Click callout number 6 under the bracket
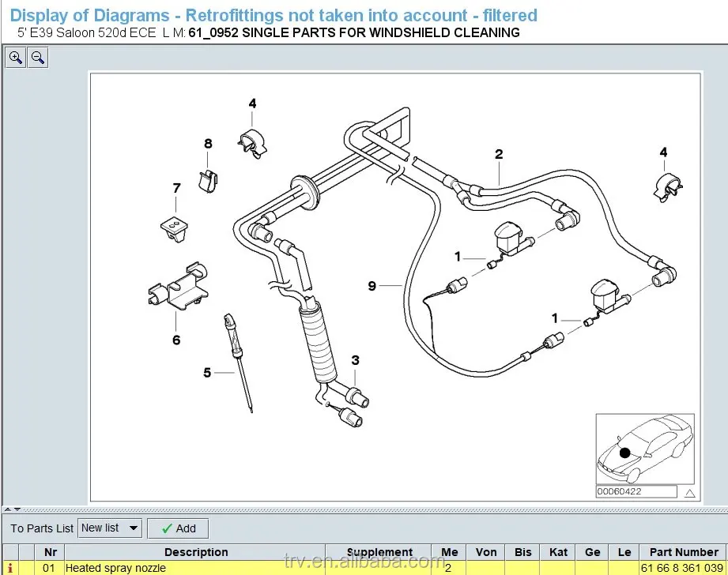 (x=176, y=340)
